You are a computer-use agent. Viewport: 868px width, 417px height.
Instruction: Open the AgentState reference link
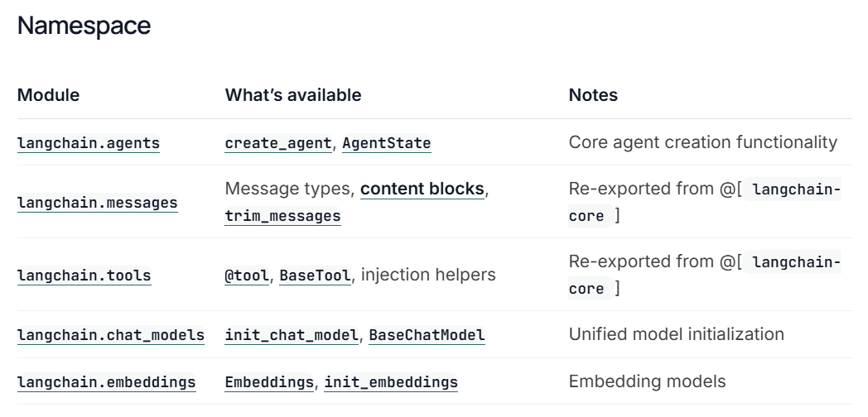[386, 142]
